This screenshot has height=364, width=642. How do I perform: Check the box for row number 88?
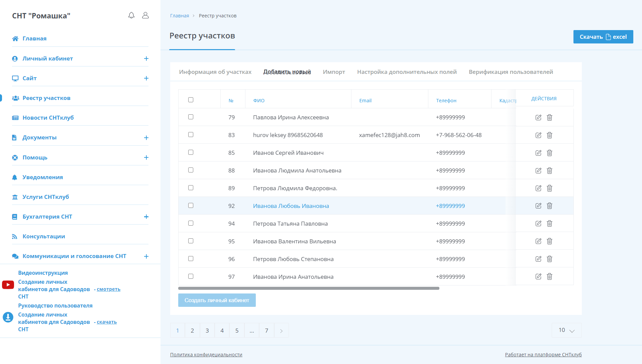191,170
